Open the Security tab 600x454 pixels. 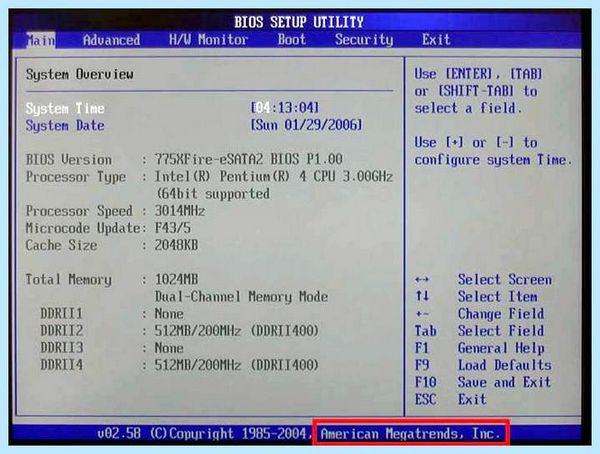point(364,40)
